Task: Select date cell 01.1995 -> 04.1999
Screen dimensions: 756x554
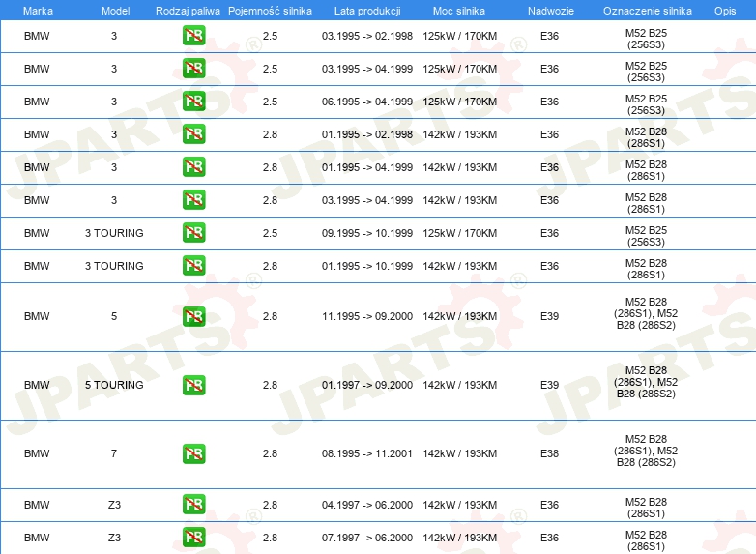Action: click(367, 167)
